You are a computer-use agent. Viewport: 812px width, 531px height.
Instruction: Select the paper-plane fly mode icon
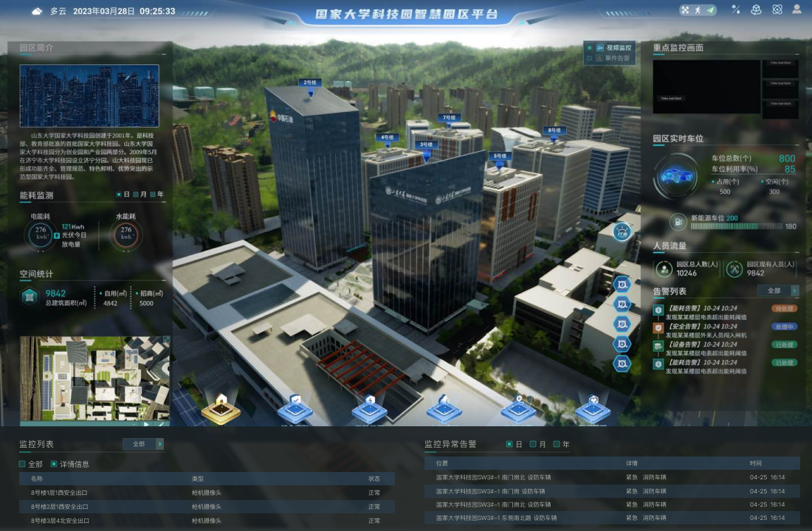point(710,10)
